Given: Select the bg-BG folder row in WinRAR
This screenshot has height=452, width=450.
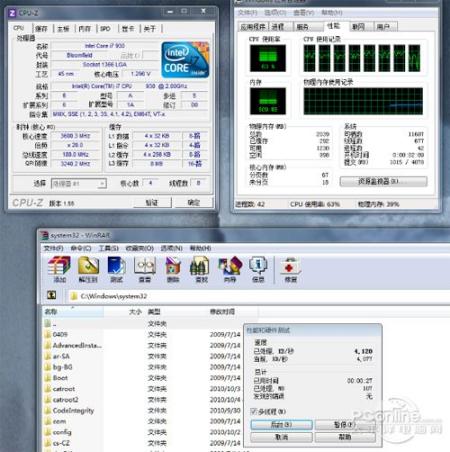Looking at the screenshot, I should (143, 367).
